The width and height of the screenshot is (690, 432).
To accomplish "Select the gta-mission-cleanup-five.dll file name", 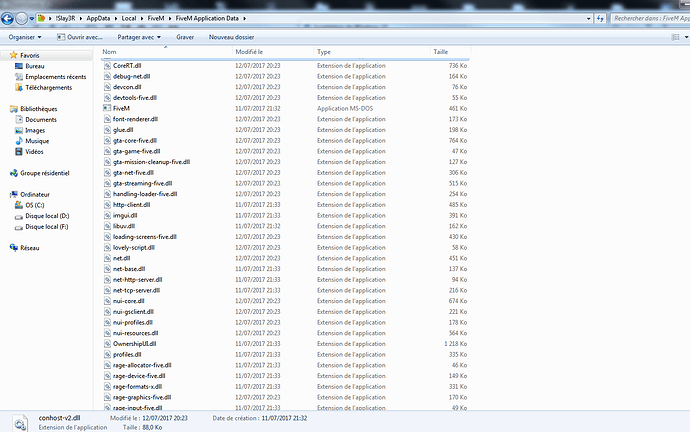I will tap(151, 162).
